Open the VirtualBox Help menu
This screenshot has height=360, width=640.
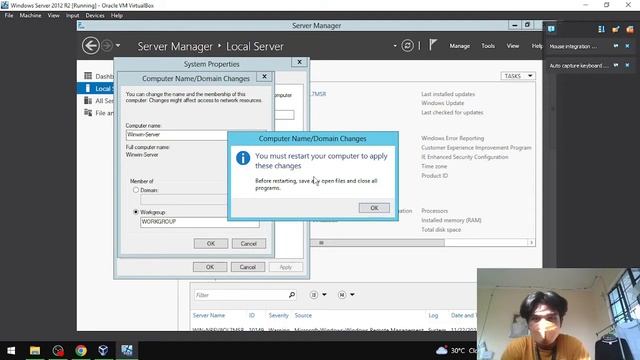(x=117, y=16)
